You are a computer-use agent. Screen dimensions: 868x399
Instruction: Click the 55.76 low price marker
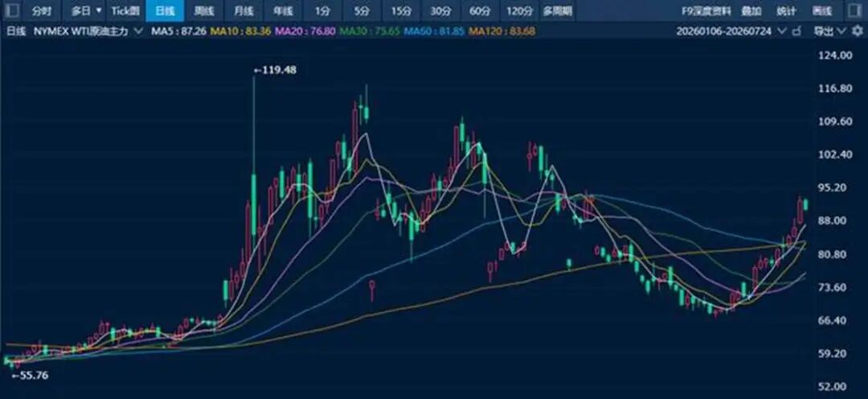click(30, 375)
